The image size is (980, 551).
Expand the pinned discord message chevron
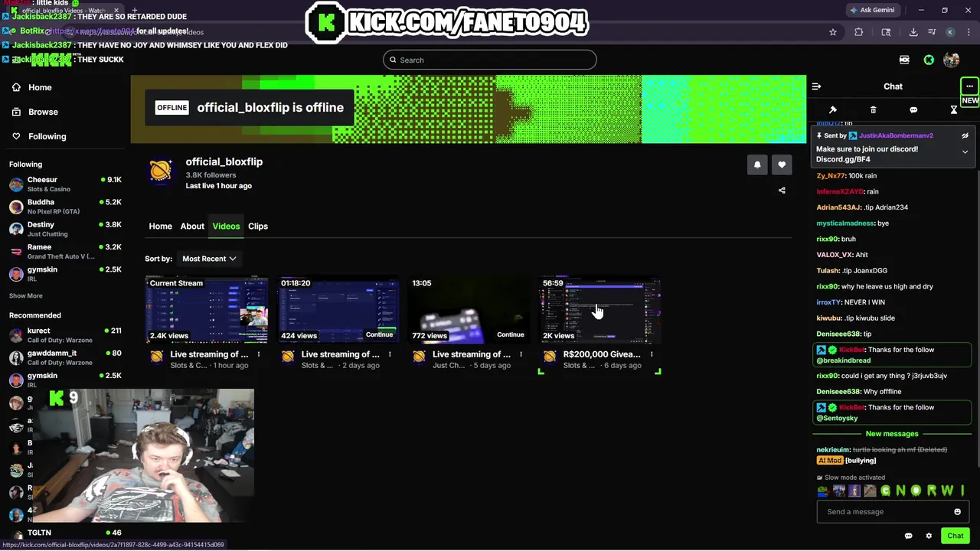[965, 152]
